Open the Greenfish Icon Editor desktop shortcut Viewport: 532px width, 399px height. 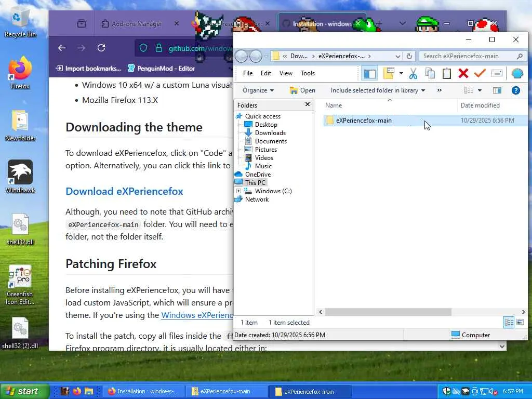(20, 284)
